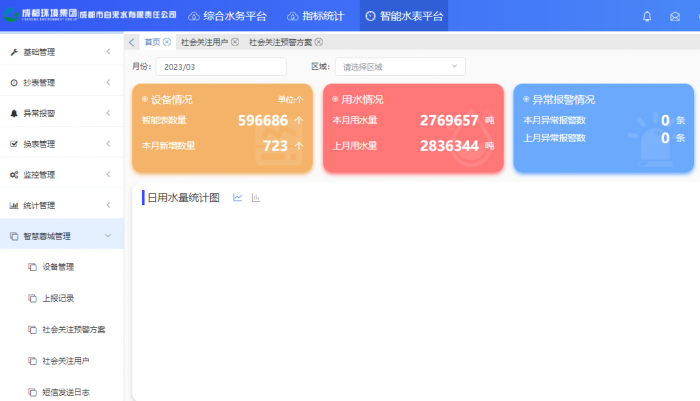This screenshot has height=401, width=700.
Task: Switch chart to line graph view
Action: [238, 197]
